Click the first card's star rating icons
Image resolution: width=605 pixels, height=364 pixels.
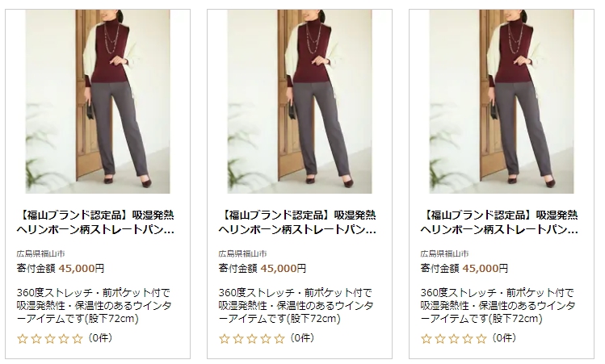pyautogui.click(x=50, y=339)
